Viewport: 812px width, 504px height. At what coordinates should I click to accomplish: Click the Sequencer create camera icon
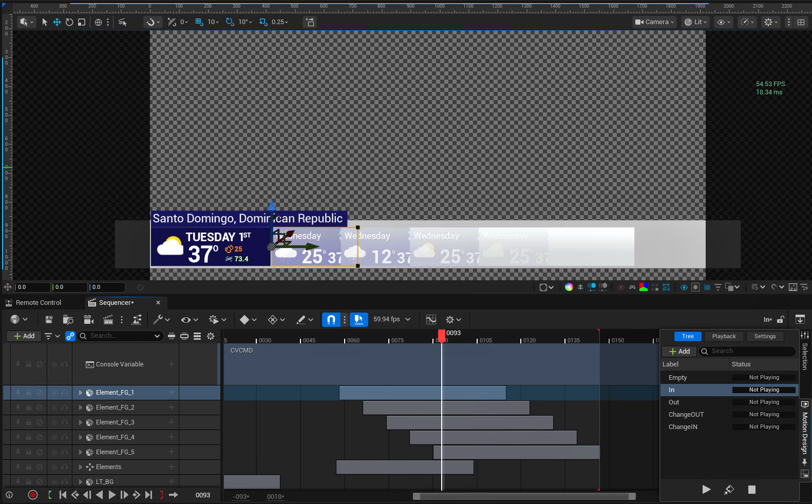click(x=88, y=320)
